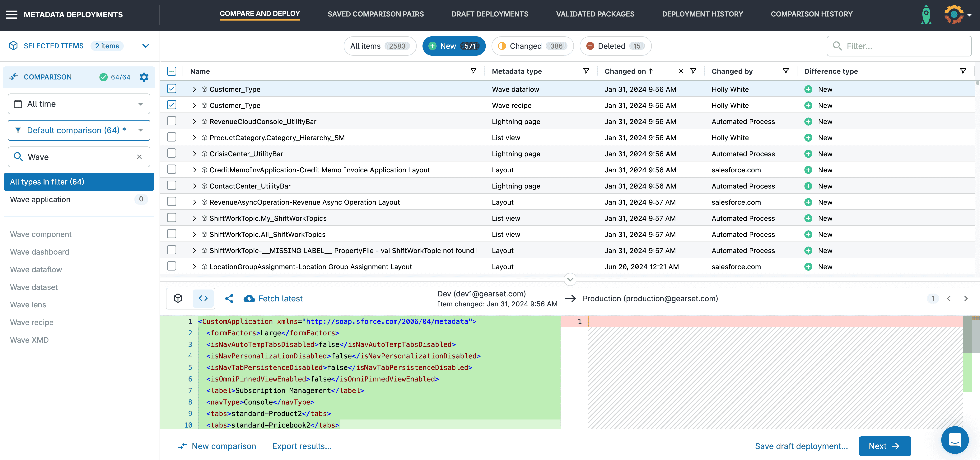Viewport: 980px width, 460px height.
Task: Expand the Selected Items panel chevron
Action: 145,46
